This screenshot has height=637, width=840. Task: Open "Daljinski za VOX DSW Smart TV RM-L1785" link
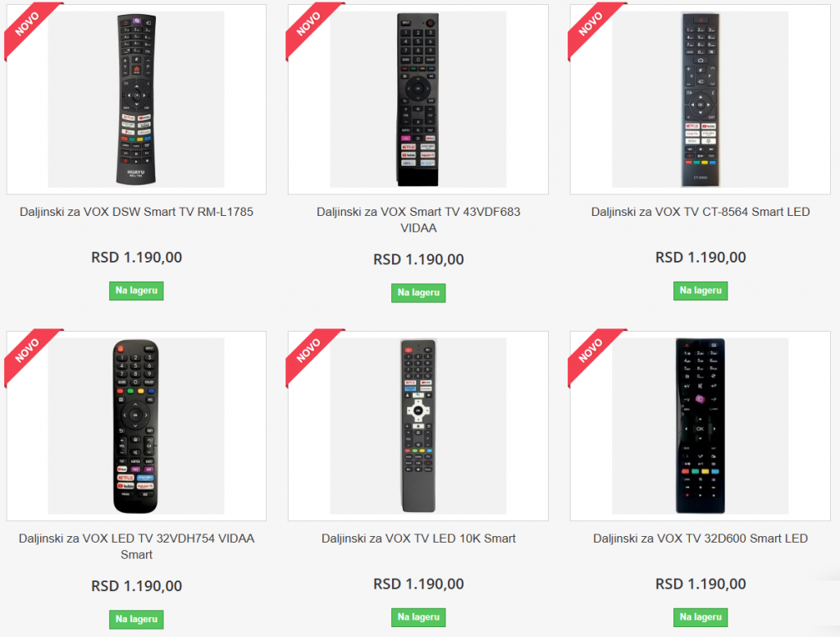point(136,212)
